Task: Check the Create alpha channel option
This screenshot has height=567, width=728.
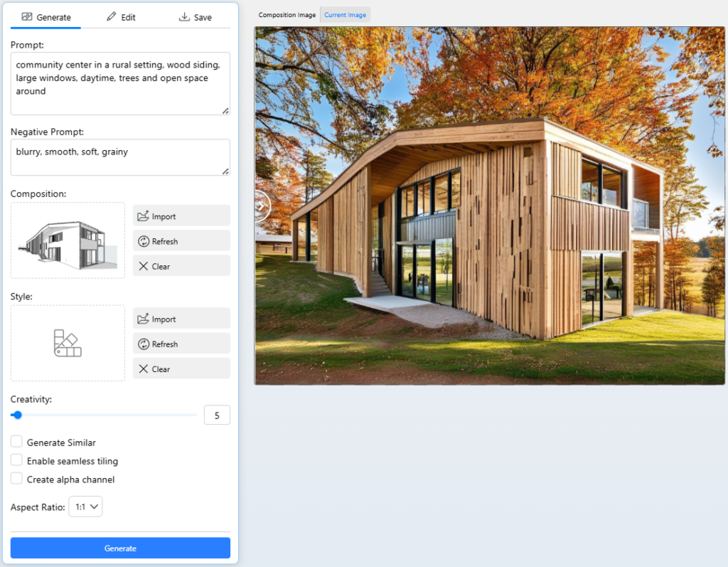Action: [x=17, y=479]
